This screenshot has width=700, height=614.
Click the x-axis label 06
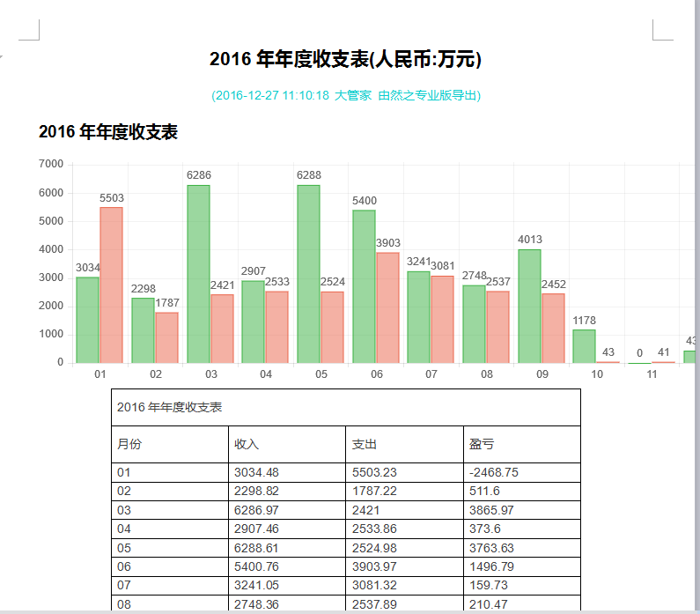point(377,374)
